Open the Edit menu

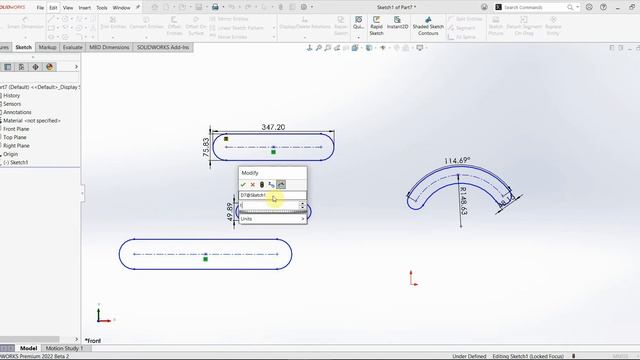click(53, 7)
